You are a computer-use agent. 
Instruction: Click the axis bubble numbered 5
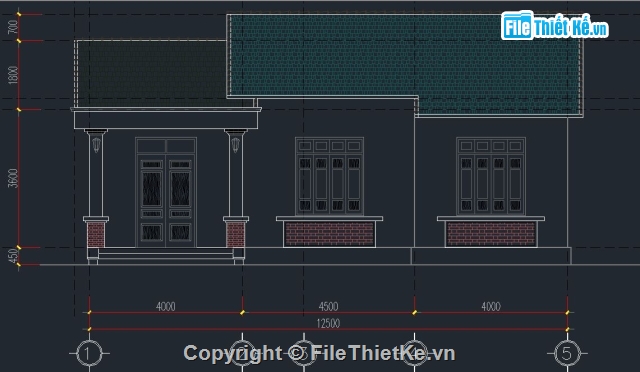click(x=567, y=353)
